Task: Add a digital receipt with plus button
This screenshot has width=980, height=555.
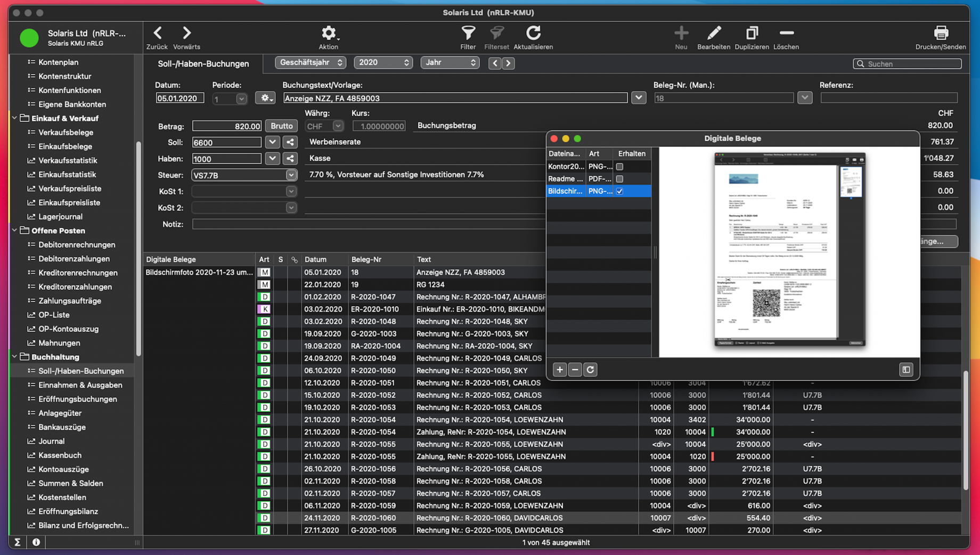Action: pyautogui.click(x=559, y=370)
